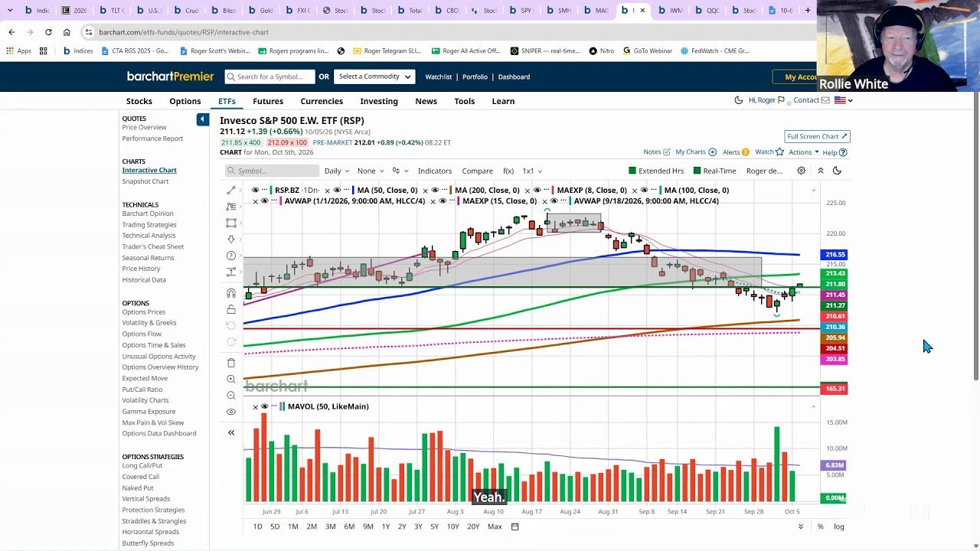The width and height of the screenshot is (980, 551).
Task: Open the candlestick chart type dropdown
Action: coord(400,171)
